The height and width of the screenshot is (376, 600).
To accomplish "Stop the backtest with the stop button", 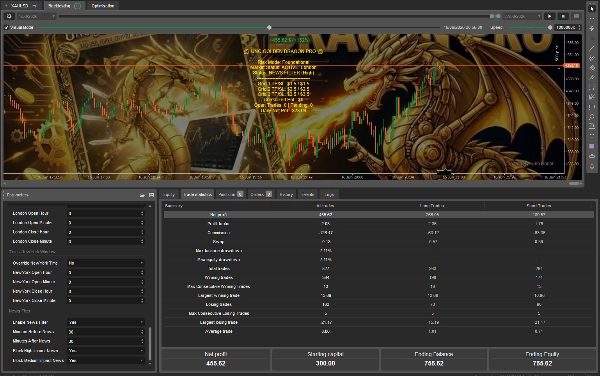I will click(563, 16).
